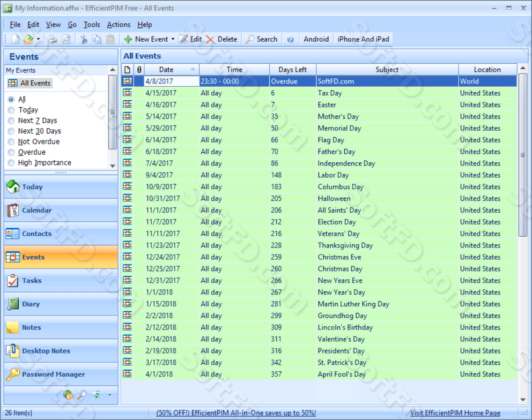Expand the Open folder dropdown arrow
Screen dimensions: 532x420
[38, 39]
